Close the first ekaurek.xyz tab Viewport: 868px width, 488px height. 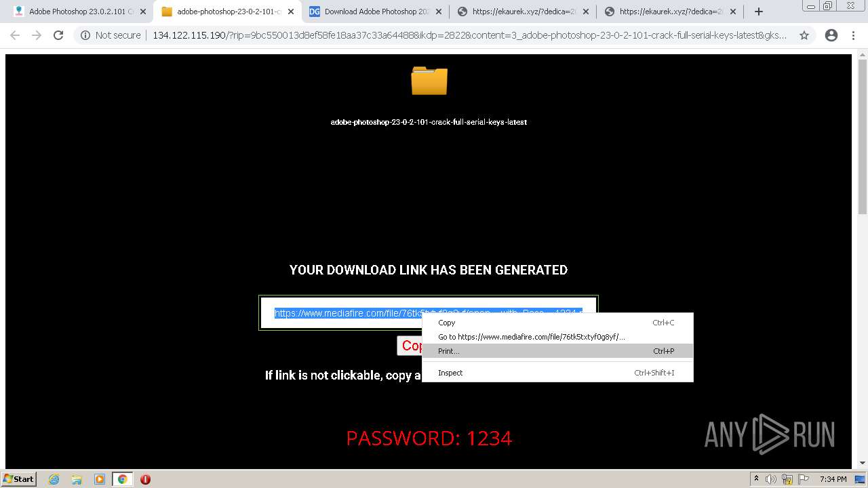586,12
